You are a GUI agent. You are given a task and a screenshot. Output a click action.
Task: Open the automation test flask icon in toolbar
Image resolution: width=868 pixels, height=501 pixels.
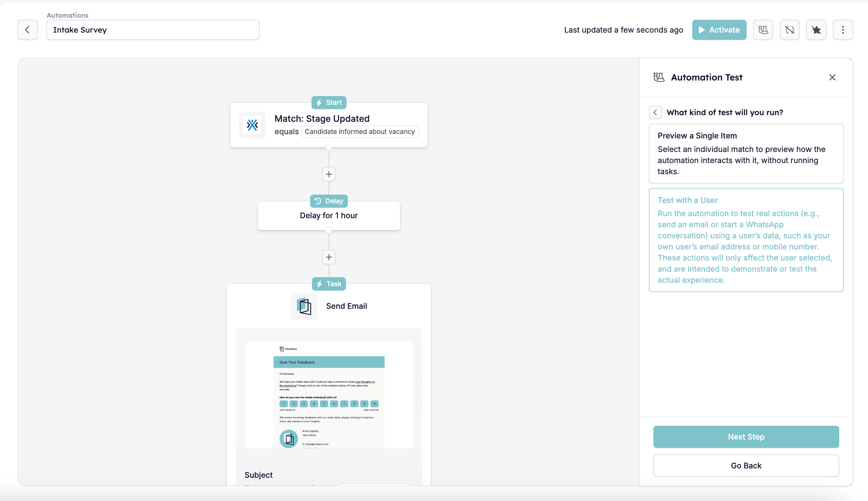pos(763,30)
